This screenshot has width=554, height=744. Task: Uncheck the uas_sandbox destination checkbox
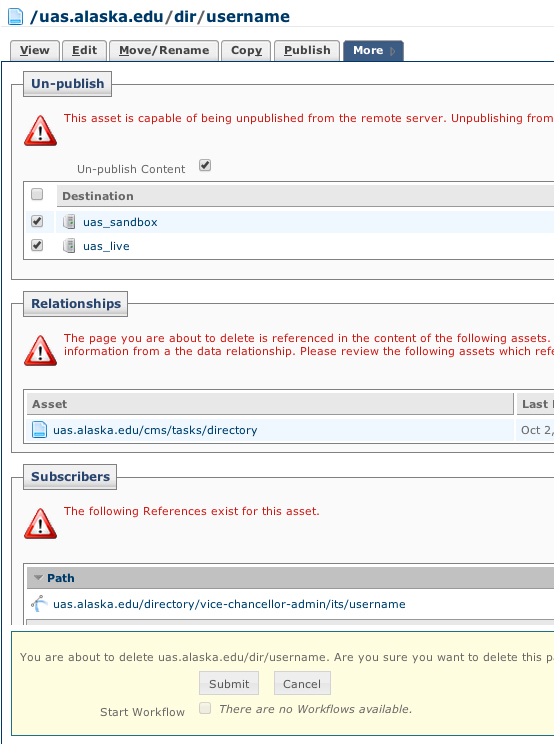tap(37, 221)
